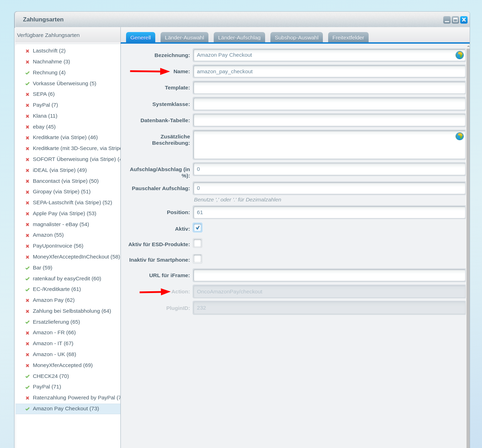Click globe icon in Zusätzliche Beschreibung field
Screen dimensions: 482x448
[459, 136]
